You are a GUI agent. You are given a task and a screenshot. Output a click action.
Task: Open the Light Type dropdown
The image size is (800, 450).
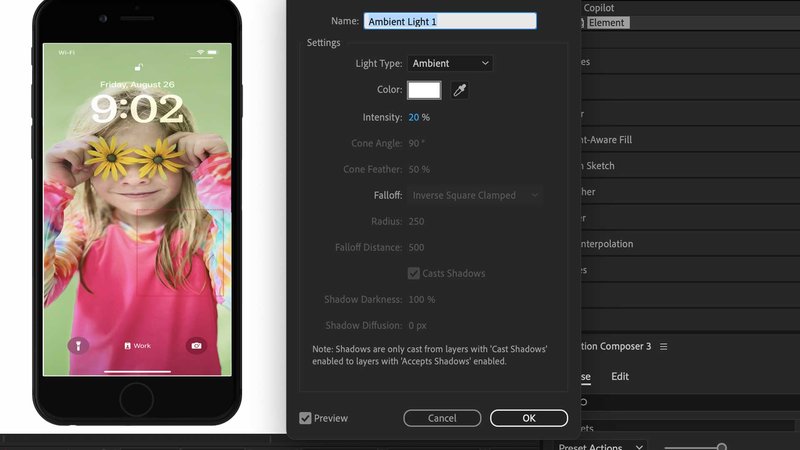tap(451, 63)
